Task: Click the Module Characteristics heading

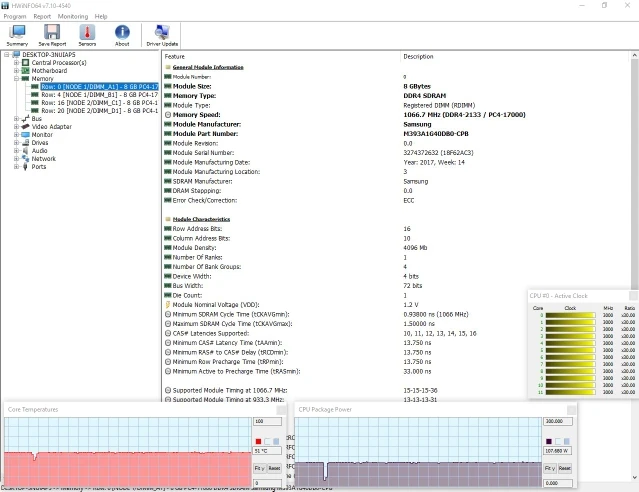Action: click(x=201, y=219)
